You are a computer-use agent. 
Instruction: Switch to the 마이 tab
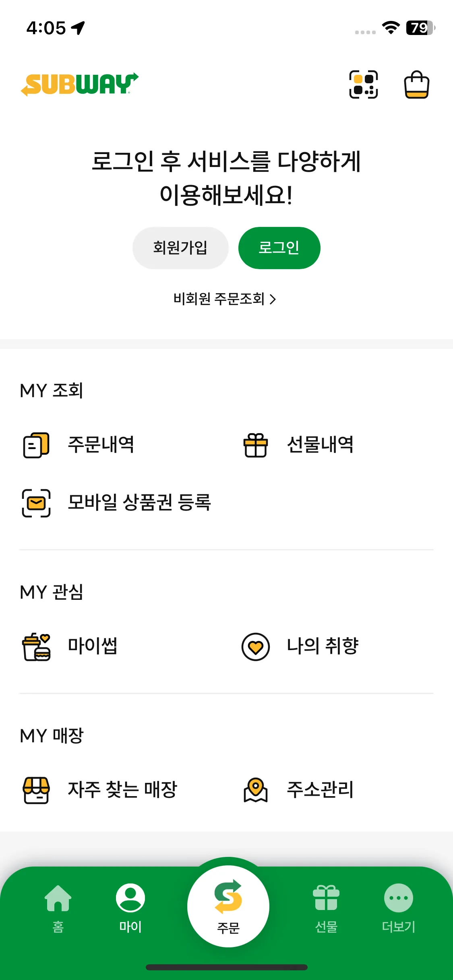[130, 908]
